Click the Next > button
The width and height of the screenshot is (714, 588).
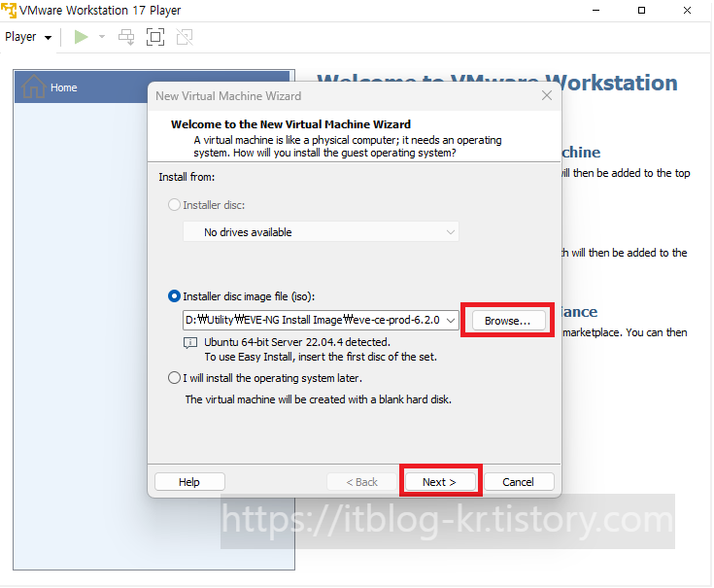[x=440, y=482]
